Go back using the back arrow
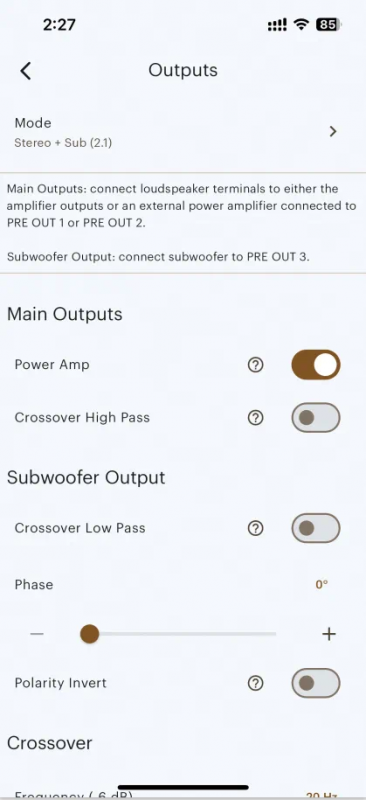 point(26,71)
